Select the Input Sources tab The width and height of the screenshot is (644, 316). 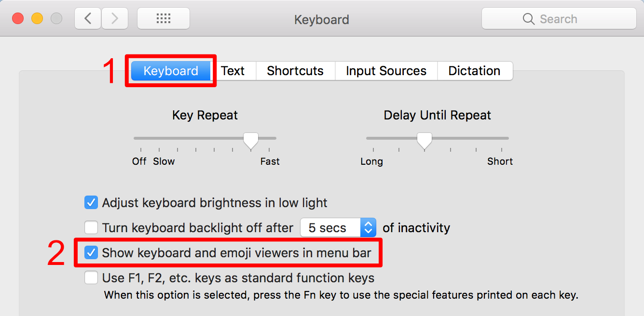pos(386,71)
